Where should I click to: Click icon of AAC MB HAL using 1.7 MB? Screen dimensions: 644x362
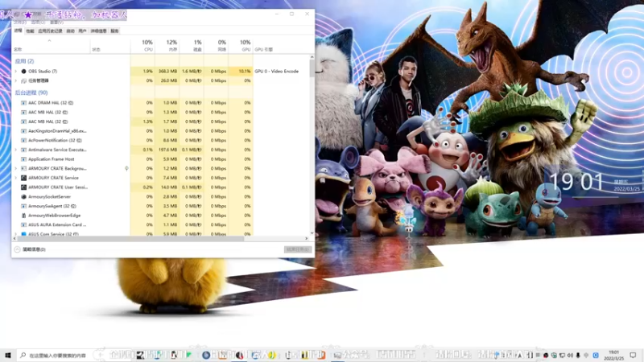[x=24, y=122]
